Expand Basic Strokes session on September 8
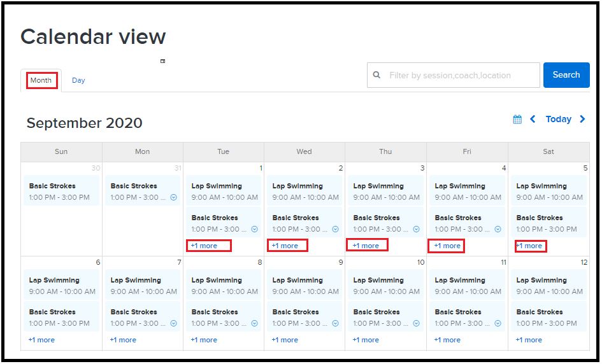 (x=255, y=323)
